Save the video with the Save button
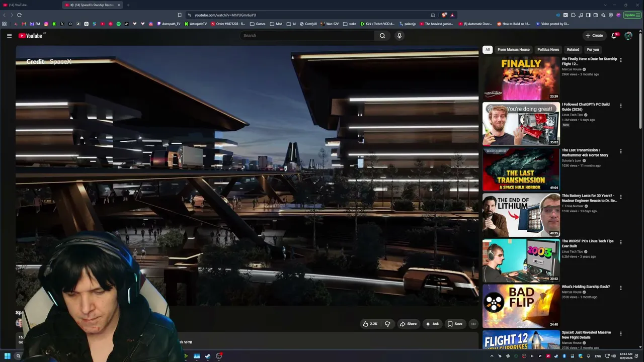Screen dimensions: 644x362 pyautogui.click(x=455, y=324)
